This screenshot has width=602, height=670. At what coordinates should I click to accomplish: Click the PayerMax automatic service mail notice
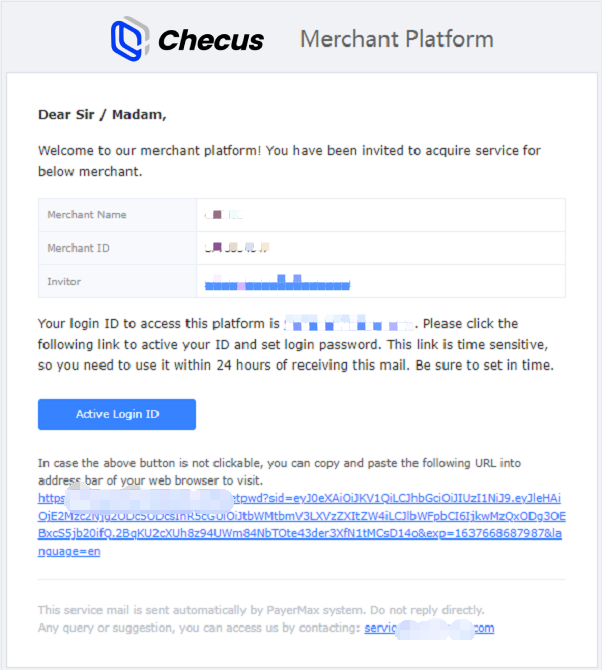pos(260,609)
